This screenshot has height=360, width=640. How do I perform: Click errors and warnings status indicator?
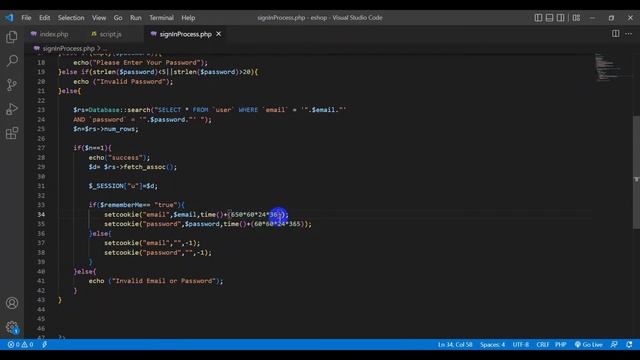20,344
